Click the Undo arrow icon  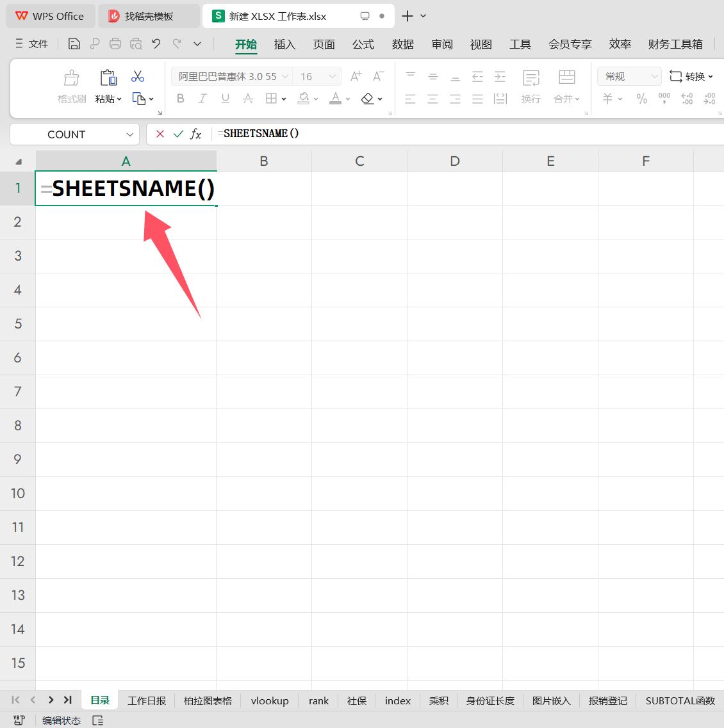[156, 44]
